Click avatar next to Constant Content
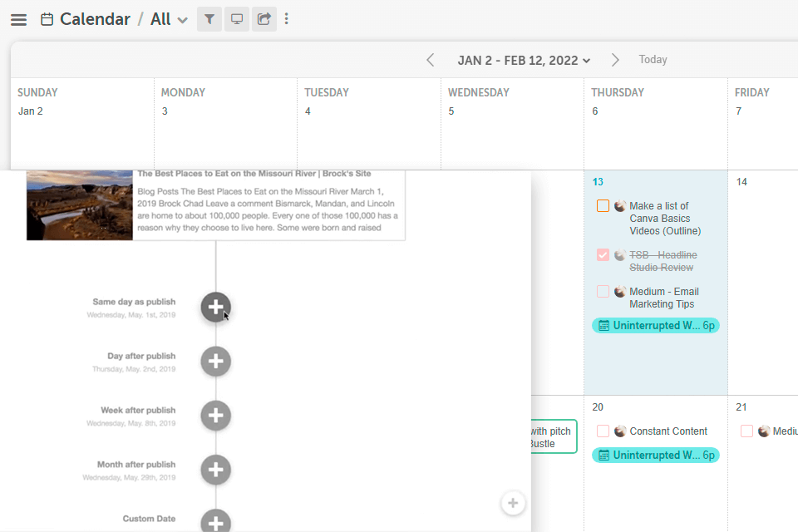The image size is (798, 532). (x=620, y=431)
